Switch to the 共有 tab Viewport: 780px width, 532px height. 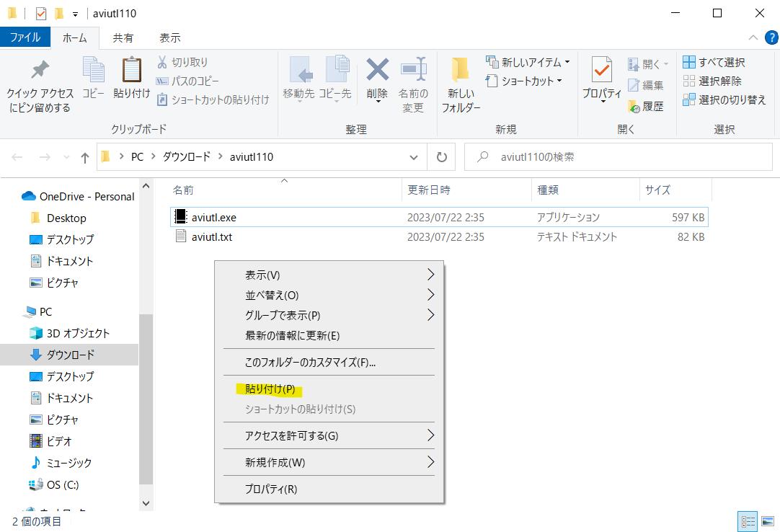(x=123, y=37)
